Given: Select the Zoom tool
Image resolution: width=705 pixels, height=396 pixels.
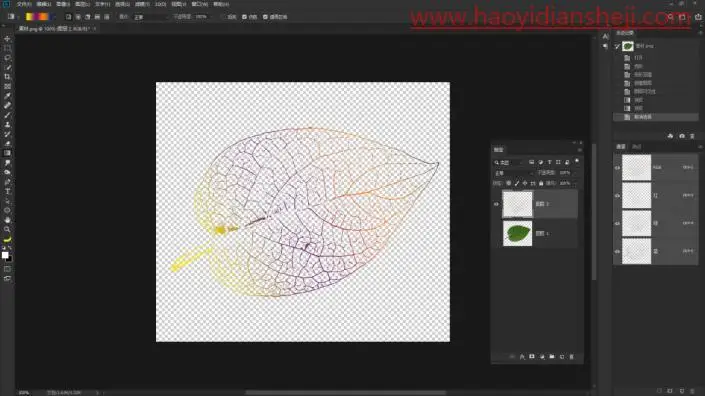Looking at the screenshot, I should (x=7, y=229).
